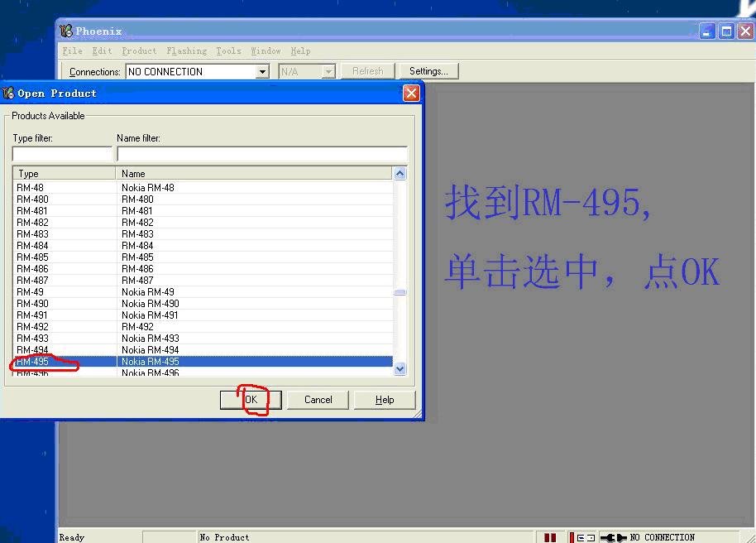
Task: Click the Phoenix icon in the title bar
Action: click(x=65, y=30)
